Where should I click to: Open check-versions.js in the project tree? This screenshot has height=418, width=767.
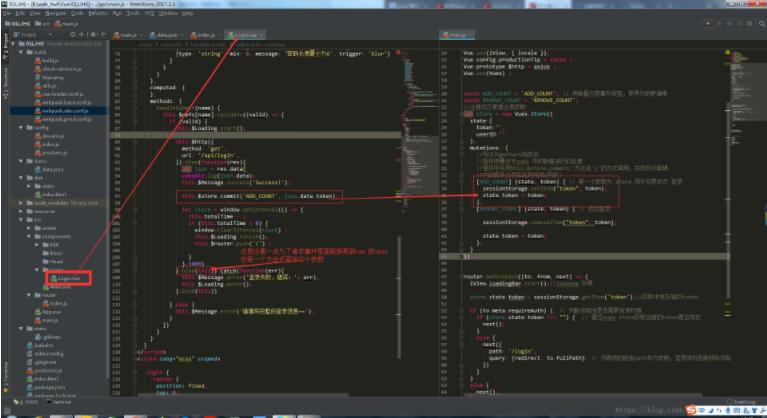pos(58,69)
